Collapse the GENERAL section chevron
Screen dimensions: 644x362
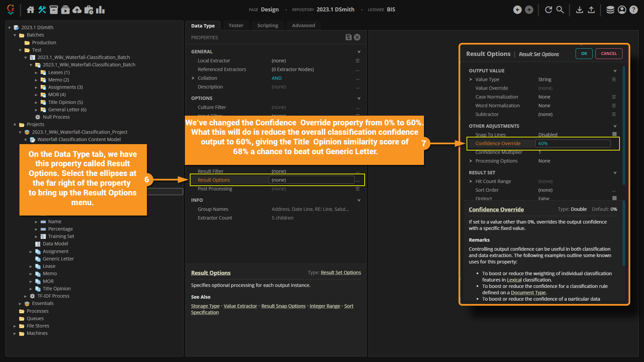pyautogui.click(x=359, y=52)
